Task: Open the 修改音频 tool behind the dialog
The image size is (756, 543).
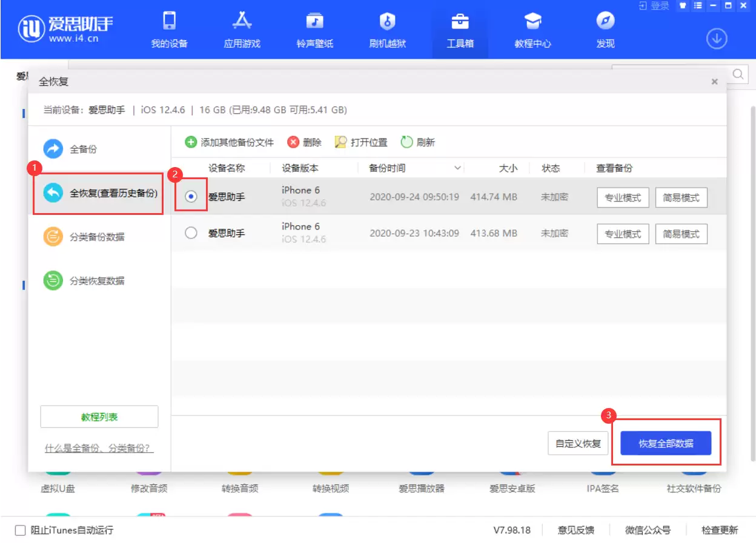Action: (149, 488)
